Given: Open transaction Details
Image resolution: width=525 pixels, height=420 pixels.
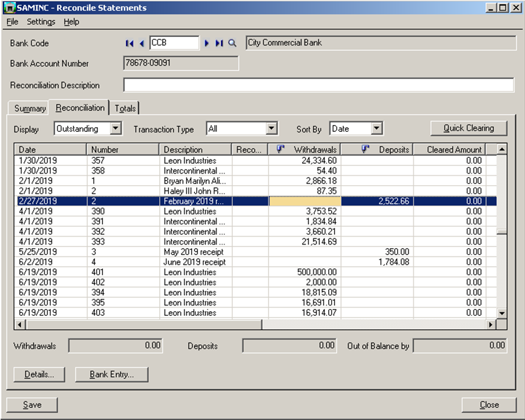Looking at the screenshot, I should (x=39, y=374).
